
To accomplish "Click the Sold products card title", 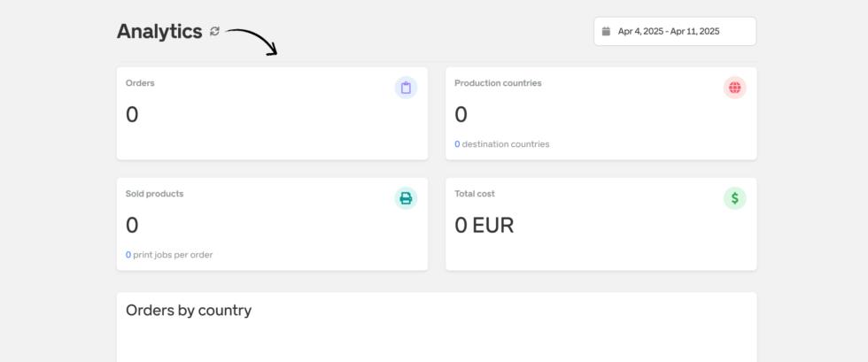I will [x=154, y=194].
